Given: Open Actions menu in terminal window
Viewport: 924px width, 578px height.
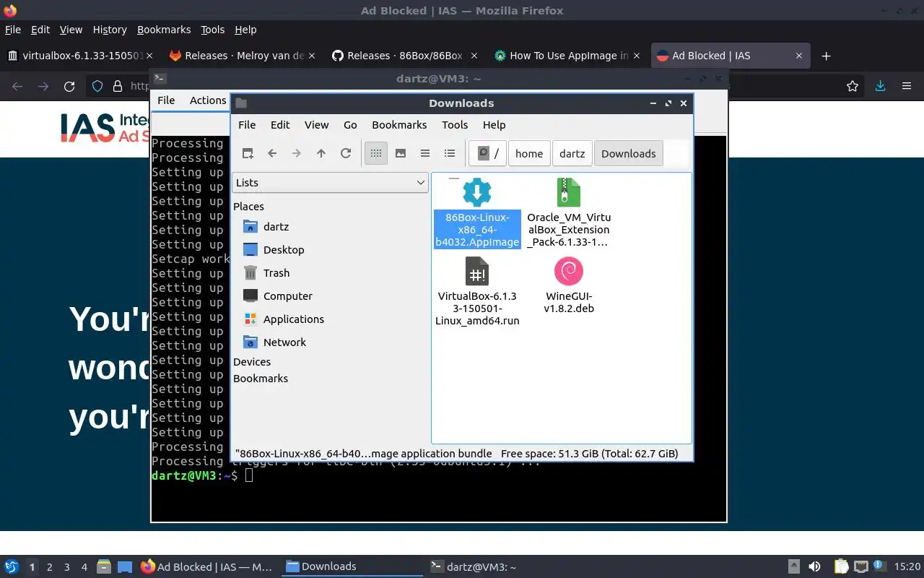Looking at the screenshot, I should (x=208, y=100).
